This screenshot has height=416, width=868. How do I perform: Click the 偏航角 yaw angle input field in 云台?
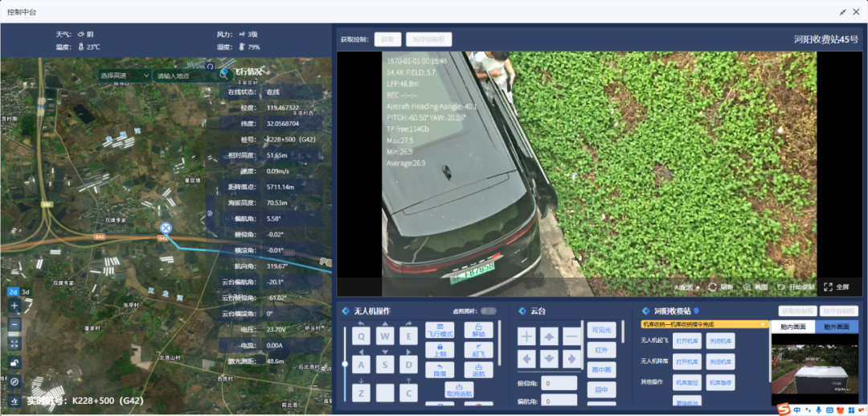tap(559, 401)
